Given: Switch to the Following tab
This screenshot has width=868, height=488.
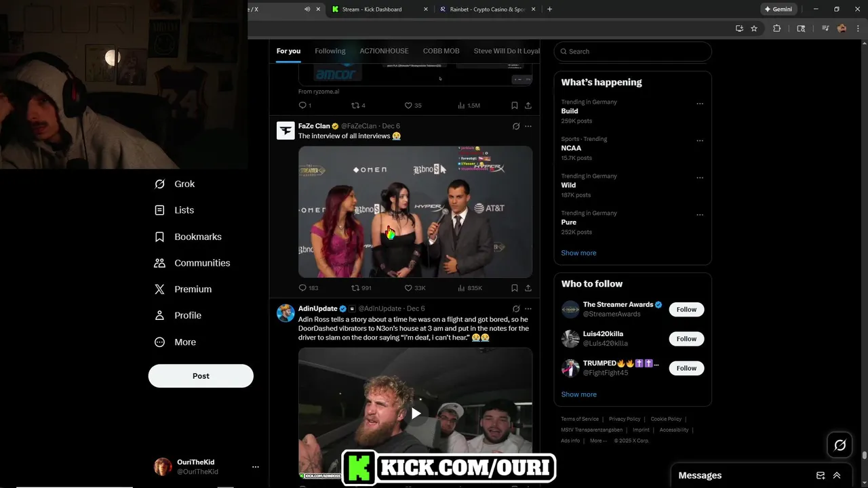Looking at the screenshot, I should coord(330,51).
